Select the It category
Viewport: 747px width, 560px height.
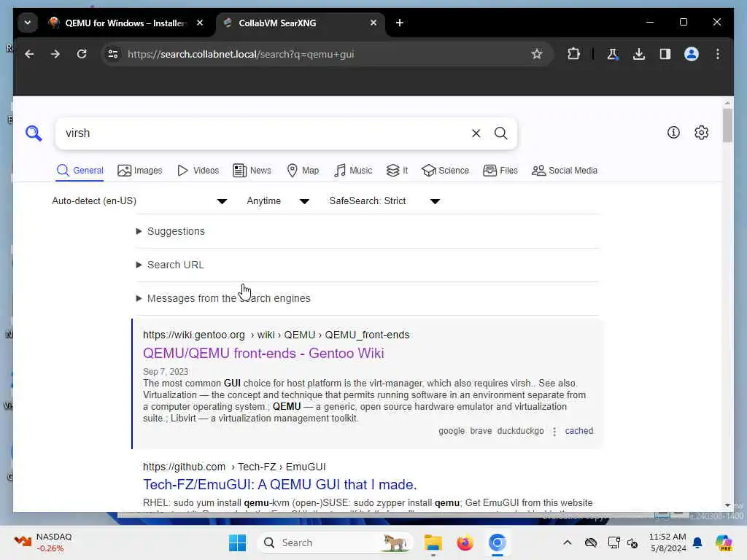pyautogui.click(x=397, y=171)
